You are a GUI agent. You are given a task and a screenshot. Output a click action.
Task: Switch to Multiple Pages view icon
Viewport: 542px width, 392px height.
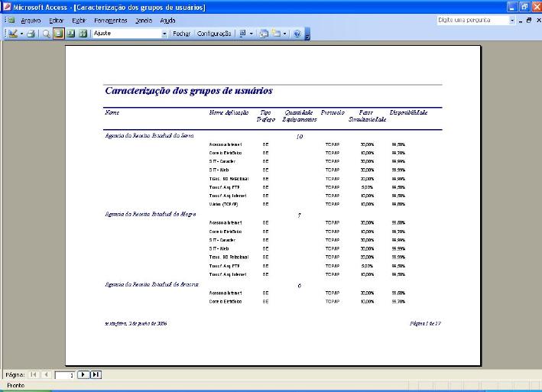[83, 34]
